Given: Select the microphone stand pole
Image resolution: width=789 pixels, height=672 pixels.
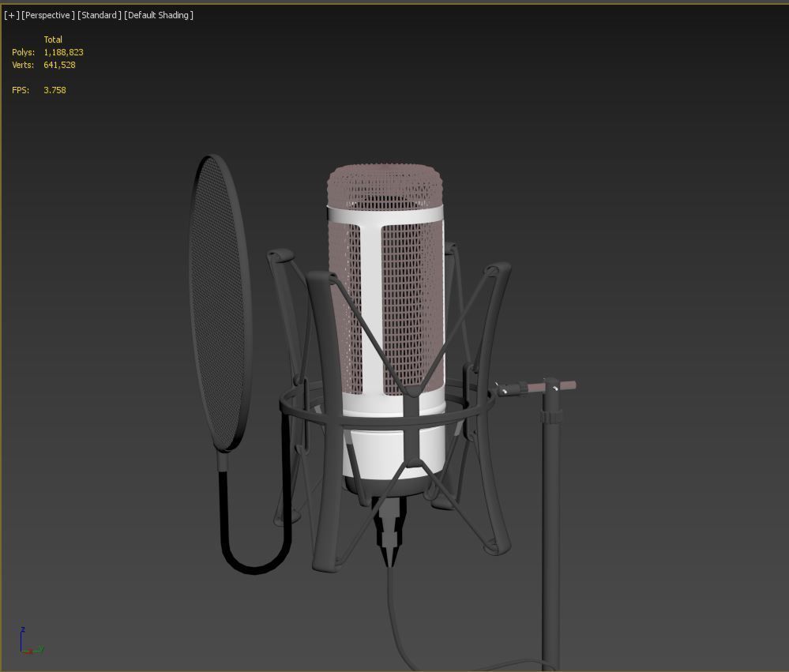Looking at the screenshot, I should 551,528.
